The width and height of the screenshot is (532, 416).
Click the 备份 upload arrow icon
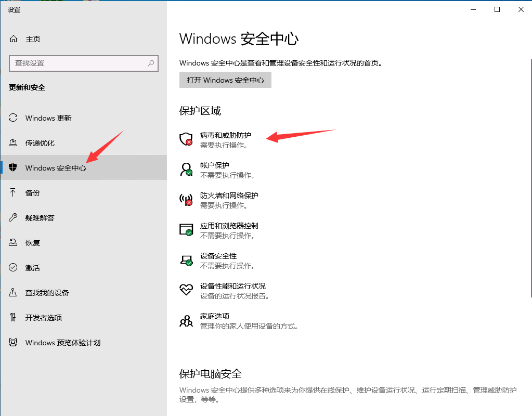click(13, 192)
